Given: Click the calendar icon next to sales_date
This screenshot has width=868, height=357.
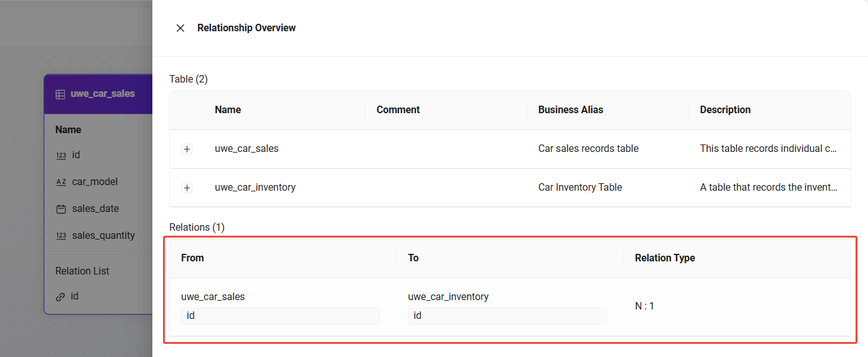Looking at the screenshot, I should click(61, 209).
